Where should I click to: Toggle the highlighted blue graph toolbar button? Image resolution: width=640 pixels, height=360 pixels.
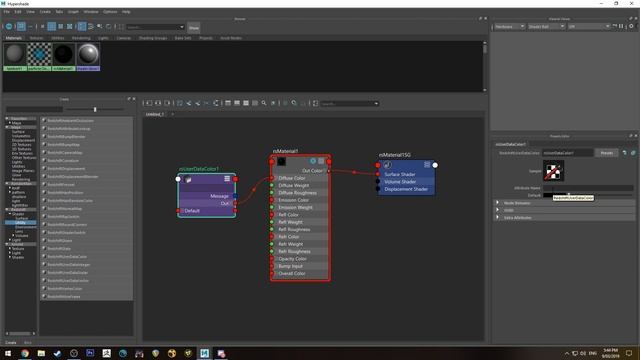tap(180, 103)
